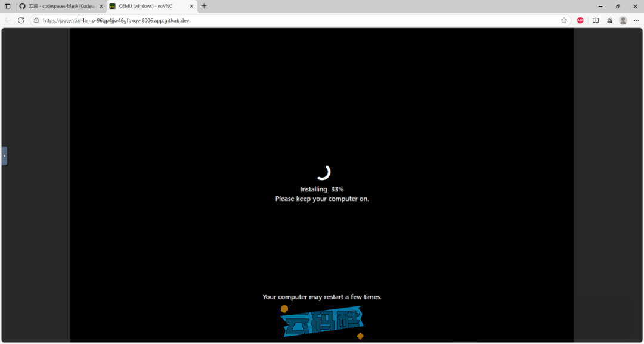Viewport: 644px width, 344px height.
Task: Click the address bar URL field
Action: (239, 20)
